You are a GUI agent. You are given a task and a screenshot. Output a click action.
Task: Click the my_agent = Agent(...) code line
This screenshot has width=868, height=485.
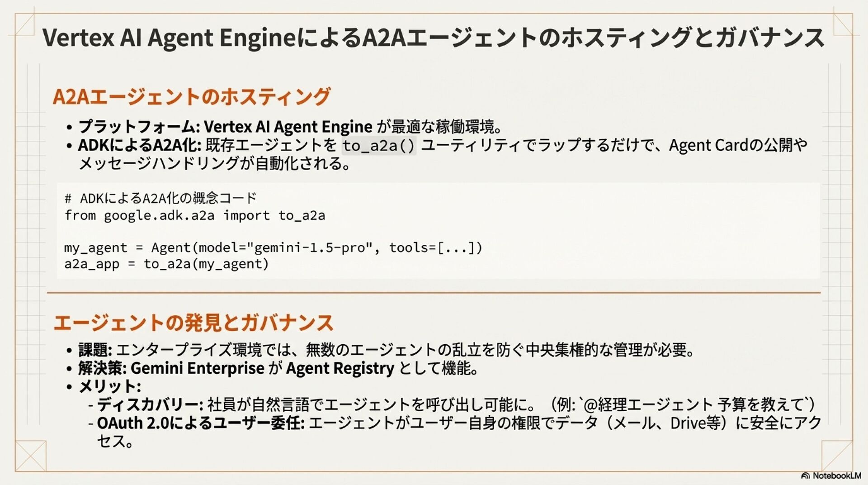point(274,248)
